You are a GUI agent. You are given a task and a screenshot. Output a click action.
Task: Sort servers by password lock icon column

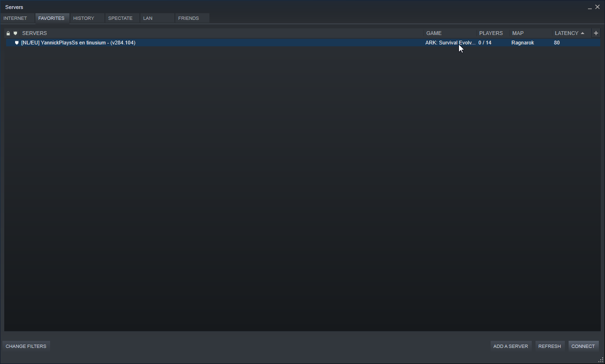[x=8, y=33]
